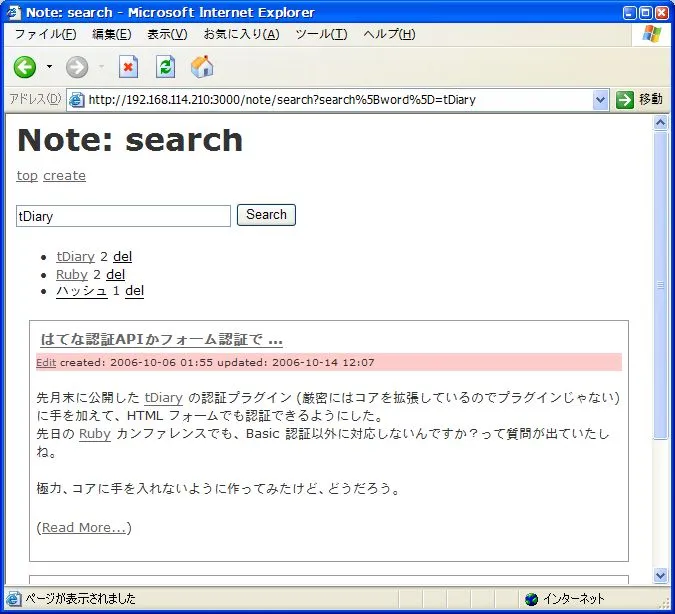Screen dimensions: 675x614
Task: Open the Back button history dropdown arrow
Action: click(x=50, y=67)
